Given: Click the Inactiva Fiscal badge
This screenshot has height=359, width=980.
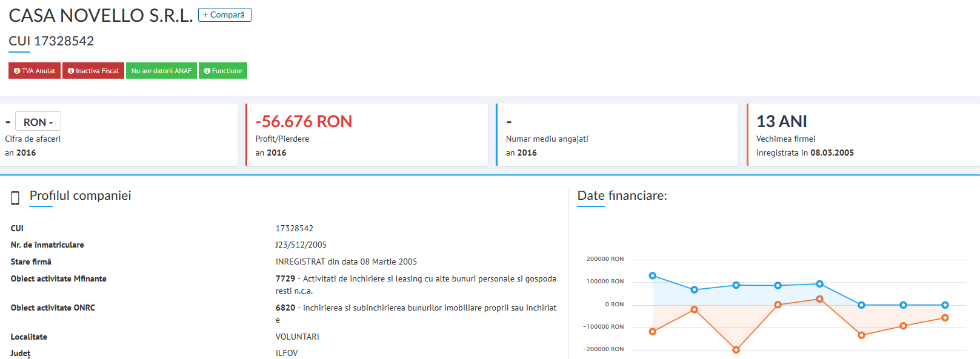Looking at the screenshot, I should click(93, 71).
